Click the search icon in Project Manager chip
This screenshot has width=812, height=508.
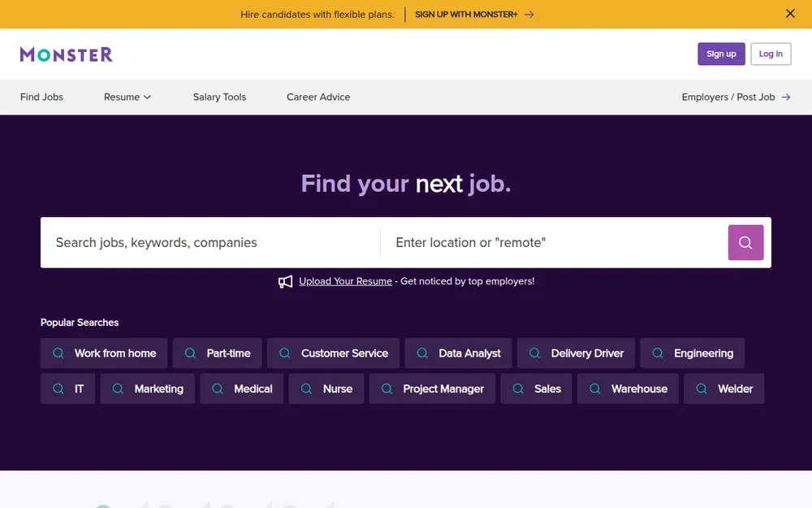pos(387,389)
